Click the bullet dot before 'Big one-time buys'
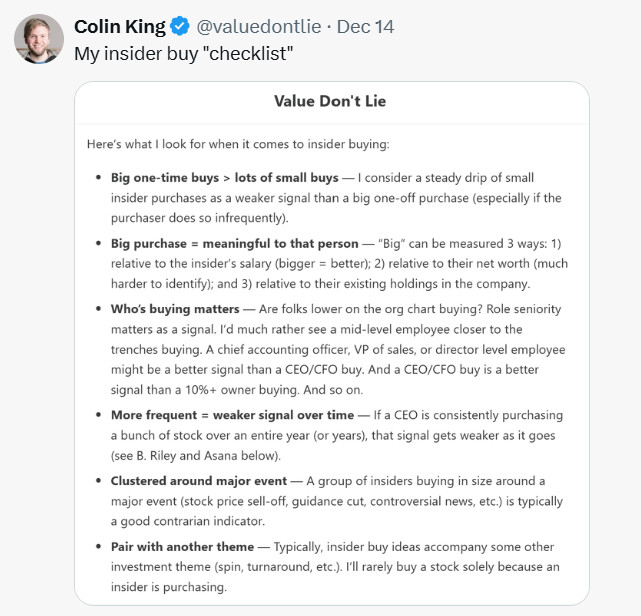The width and height of the screenshot is (641, 616). pos(97,178)
